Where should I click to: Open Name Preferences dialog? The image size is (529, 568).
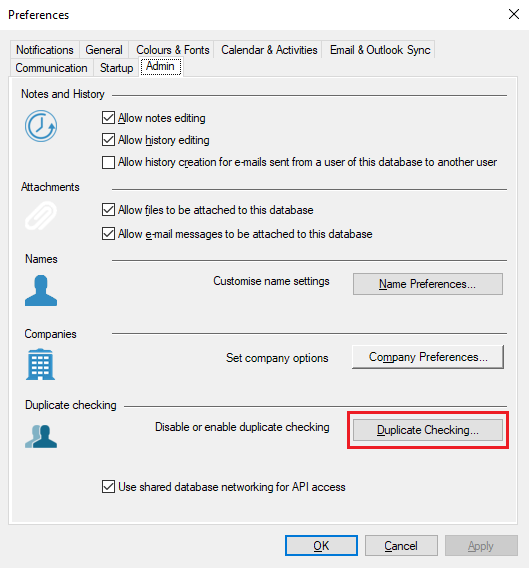428,284
